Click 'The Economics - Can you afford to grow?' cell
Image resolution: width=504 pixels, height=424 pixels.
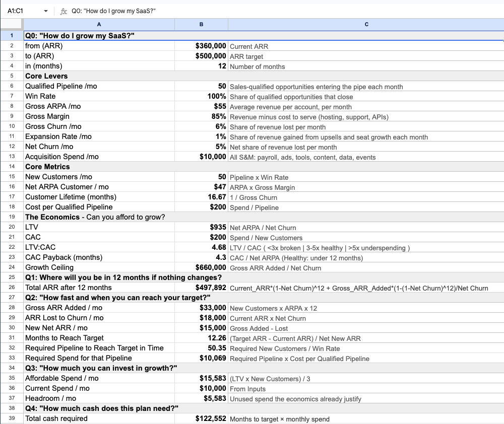pos(264,217)
